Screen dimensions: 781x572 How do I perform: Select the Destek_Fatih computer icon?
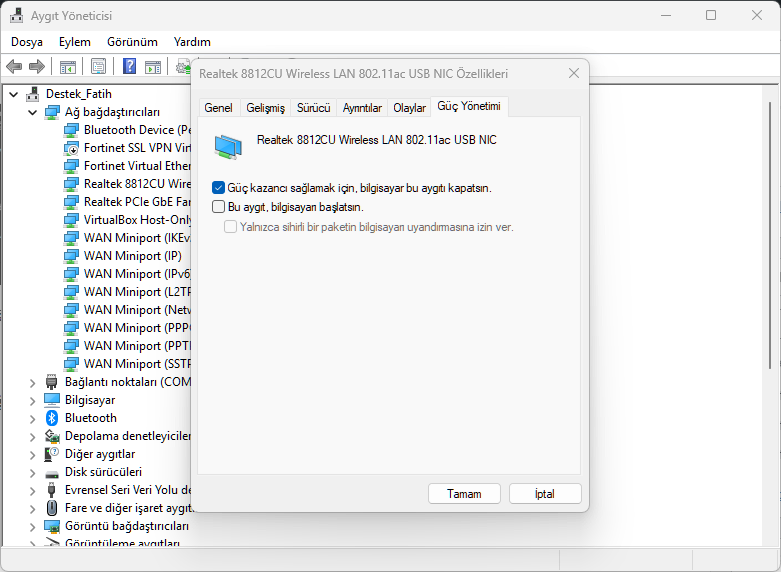pyautogui.click(x=33, y=94)
